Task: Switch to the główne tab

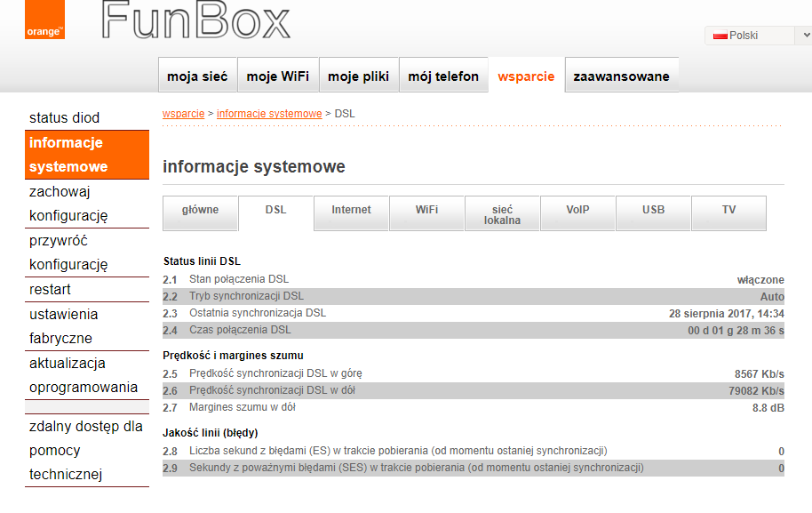Action: [200, 211]
